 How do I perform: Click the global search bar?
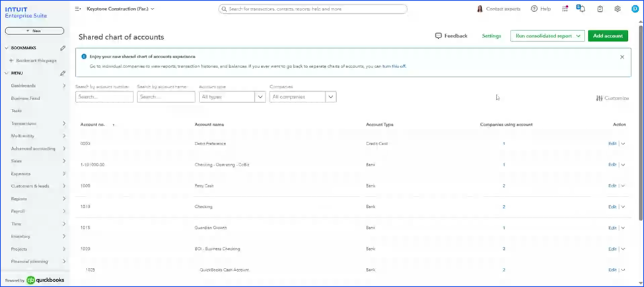(x=313, y=9)
